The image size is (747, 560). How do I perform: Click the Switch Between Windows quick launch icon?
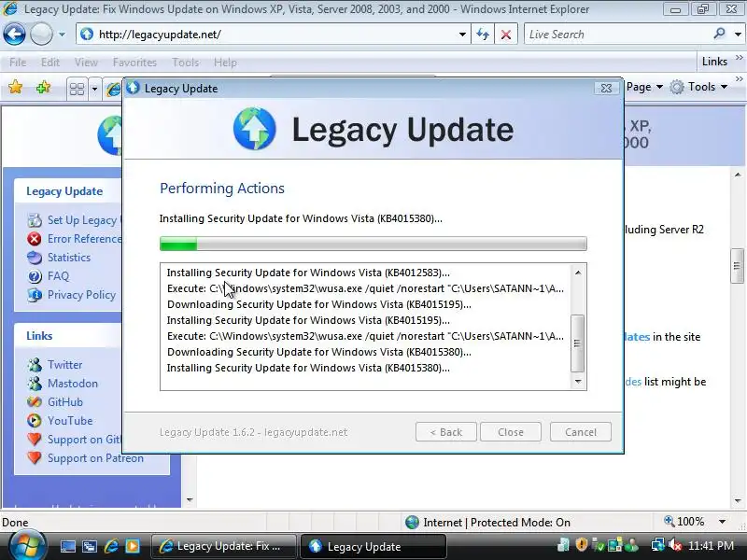click(x=89, y=546)
